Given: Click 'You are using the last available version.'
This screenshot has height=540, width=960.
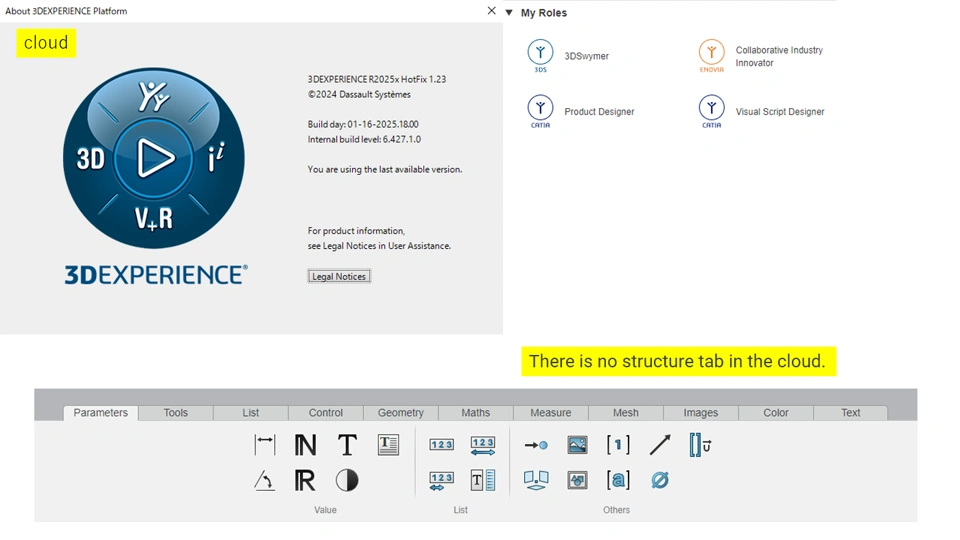Looking at the screenshot, I should pyautogui.click(x=384, y=170).
